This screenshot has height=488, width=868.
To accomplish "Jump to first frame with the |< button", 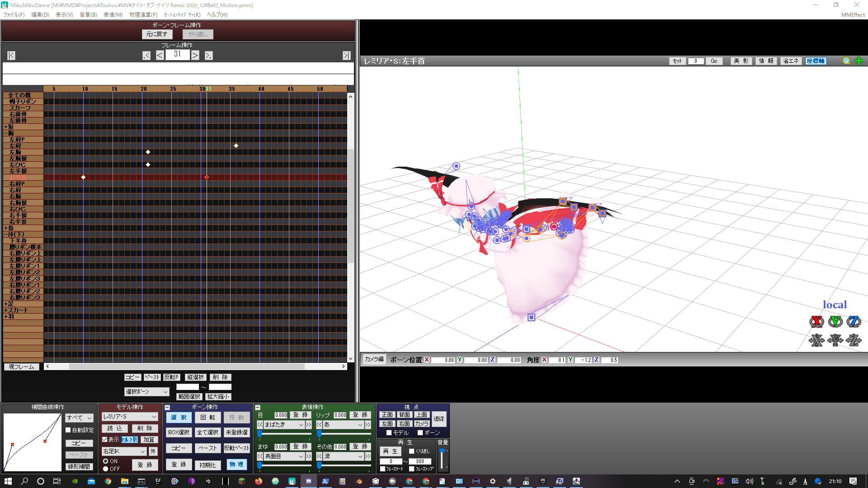I will [11, 56].
